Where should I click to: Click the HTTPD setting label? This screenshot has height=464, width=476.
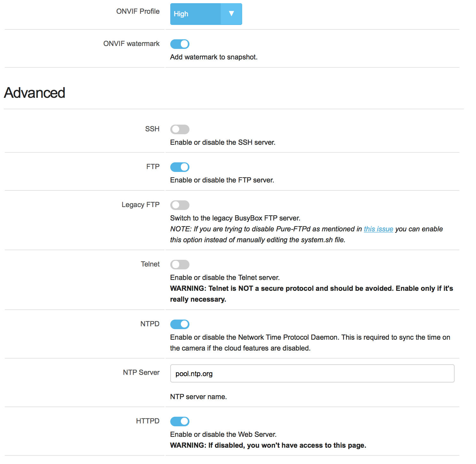[x=148, y=421]
